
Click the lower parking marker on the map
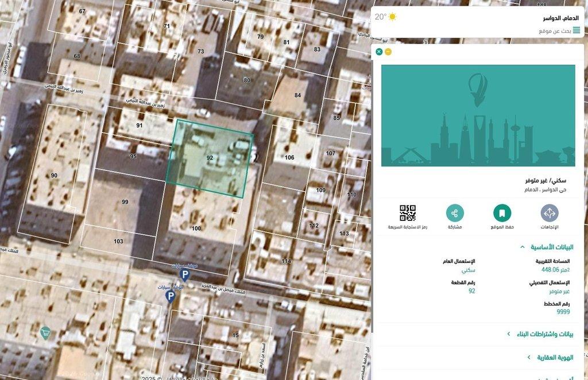click(170, 296)
